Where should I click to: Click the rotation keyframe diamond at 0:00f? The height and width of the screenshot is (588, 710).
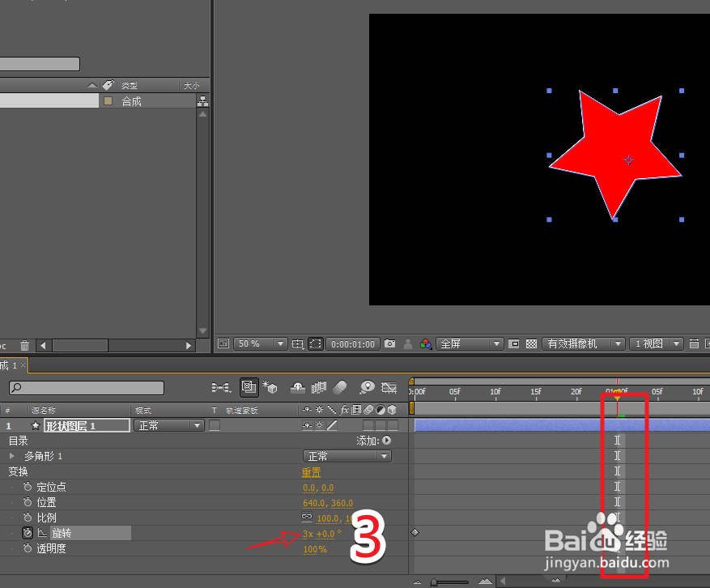[x=415, y=532]
